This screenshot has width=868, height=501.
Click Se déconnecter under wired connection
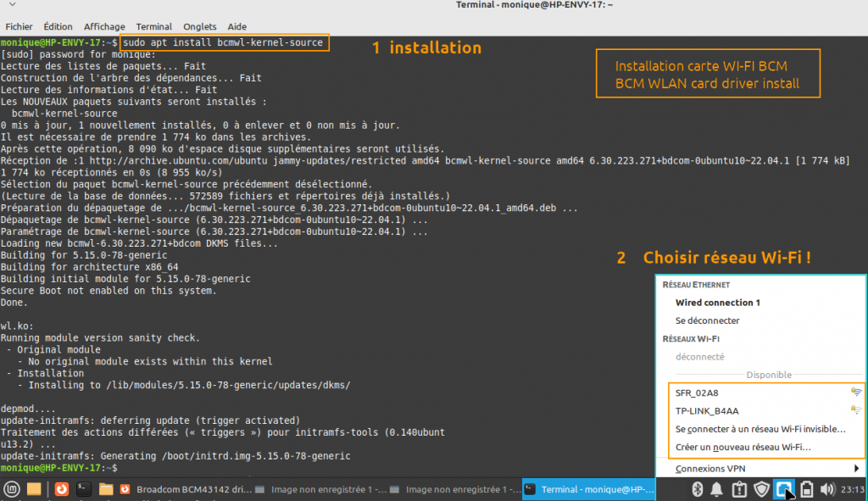[707, 320]
